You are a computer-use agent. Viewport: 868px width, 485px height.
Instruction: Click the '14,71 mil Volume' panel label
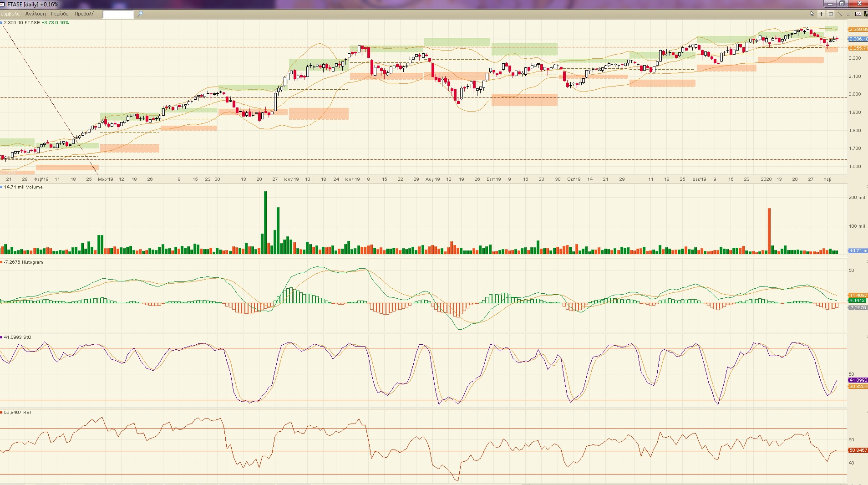coord(23,187)
